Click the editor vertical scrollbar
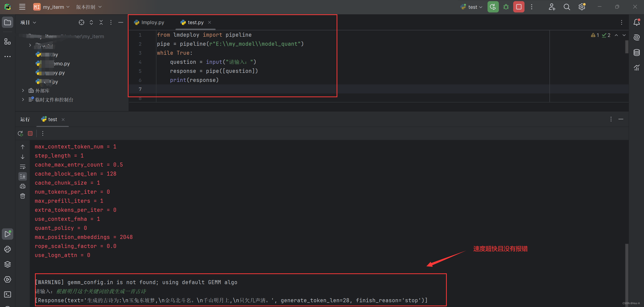Image resolution: width=644 pixels, height=307 pixels. click(x=626, y=47)
